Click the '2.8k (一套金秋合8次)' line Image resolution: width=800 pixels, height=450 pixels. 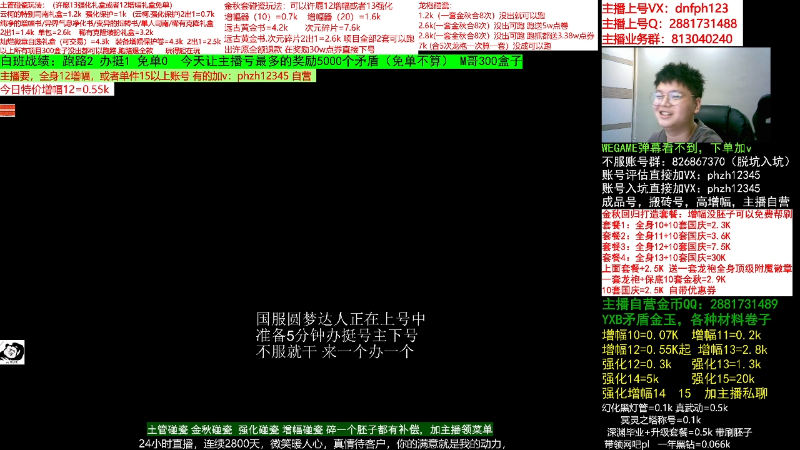507,36
